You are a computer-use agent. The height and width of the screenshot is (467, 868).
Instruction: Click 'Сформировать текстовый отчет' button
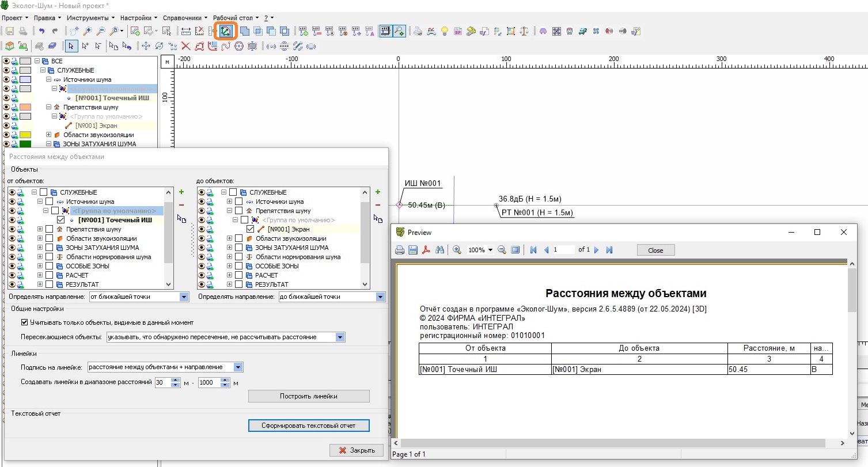(308, 426)
